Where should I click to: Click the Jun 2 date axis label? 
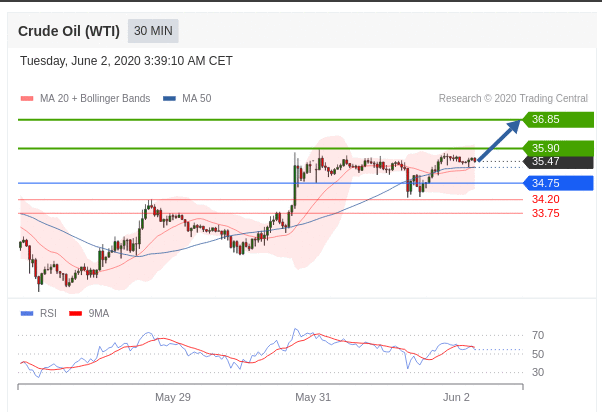(x=456, y=397)
